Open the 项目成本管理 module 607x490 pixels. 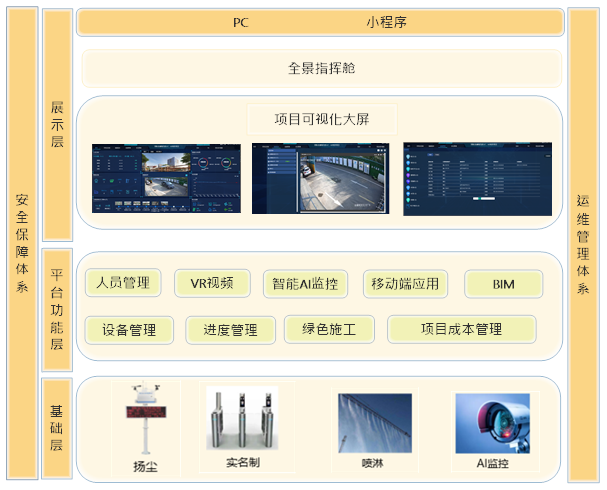pyautogui.click(x=461, y=329)
